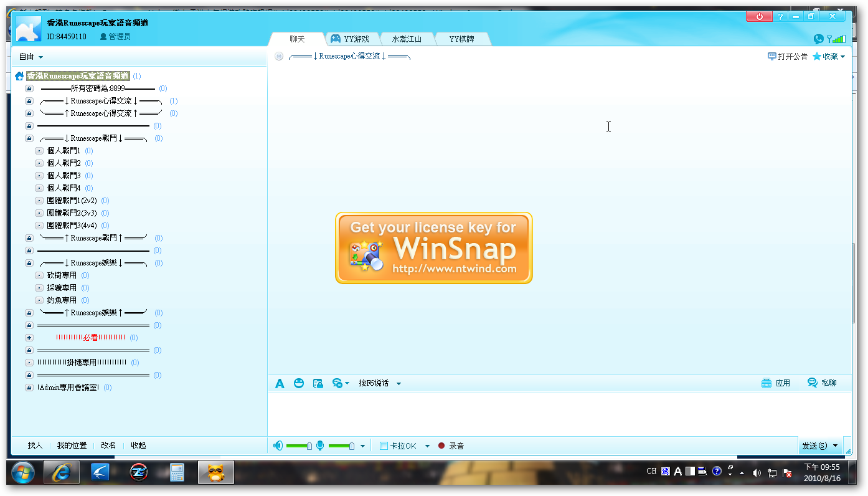Open the font style A icon
The image size is (868, 496).
click(280, 383)
